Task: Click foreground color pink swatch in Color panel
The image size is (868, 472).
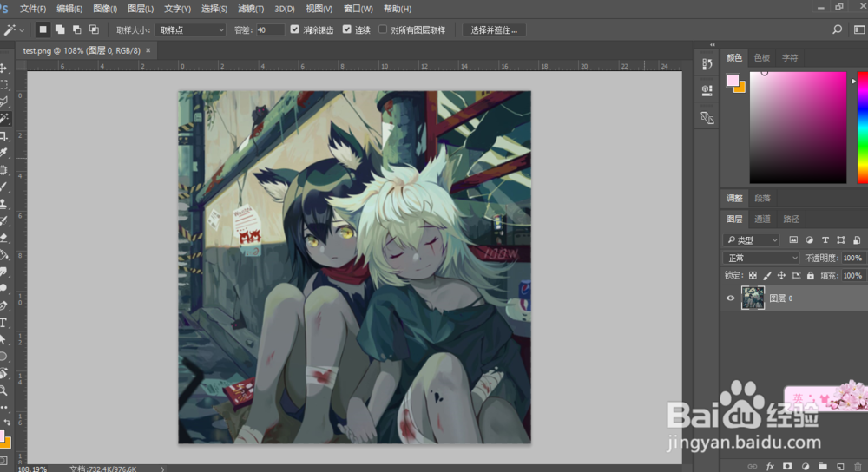Action: [x=732, y=80]
